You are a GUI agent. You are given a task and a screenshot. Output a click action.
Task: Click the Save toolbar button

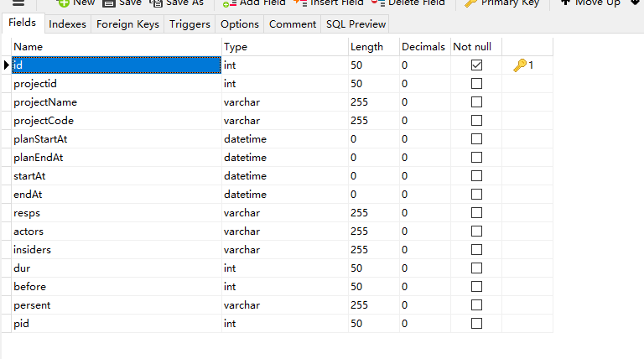pos(122,3)
